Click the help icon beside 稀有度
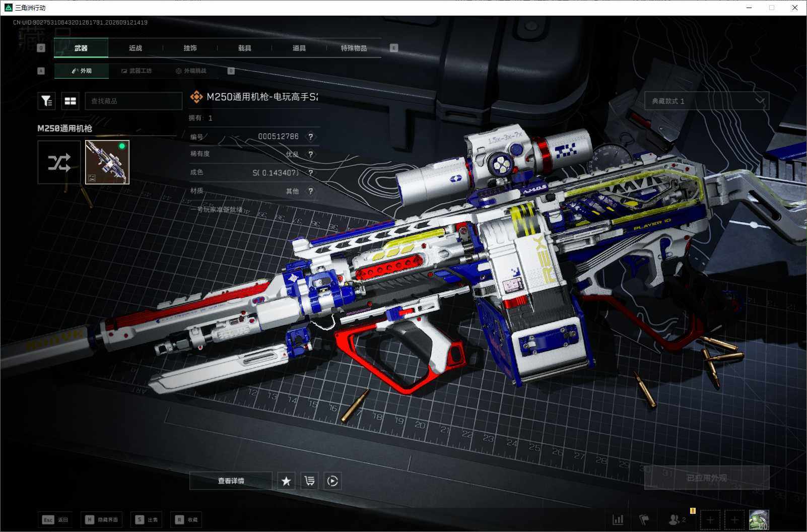The width and height of the screenshot is (807, 532). pos(311,154)
